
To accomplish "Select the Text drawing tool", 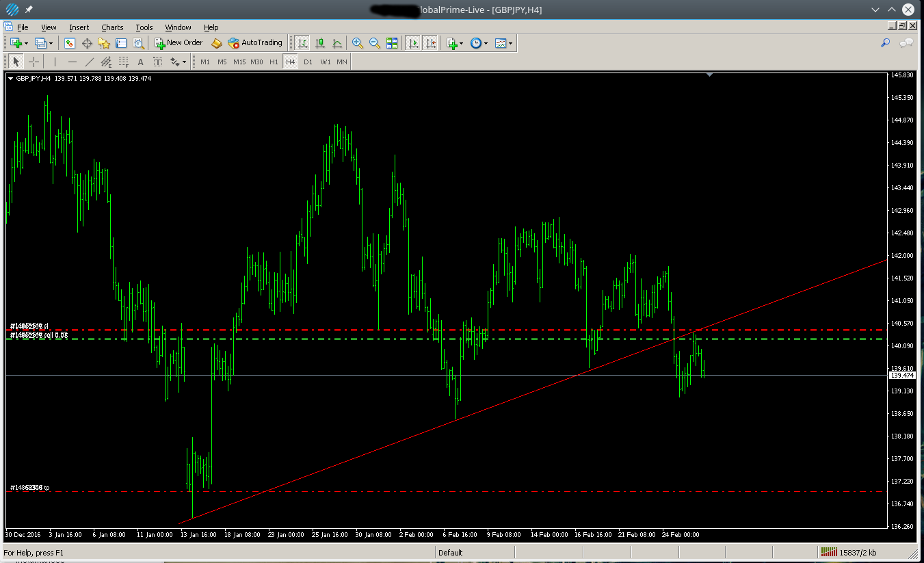I will [x=140, y=62].
